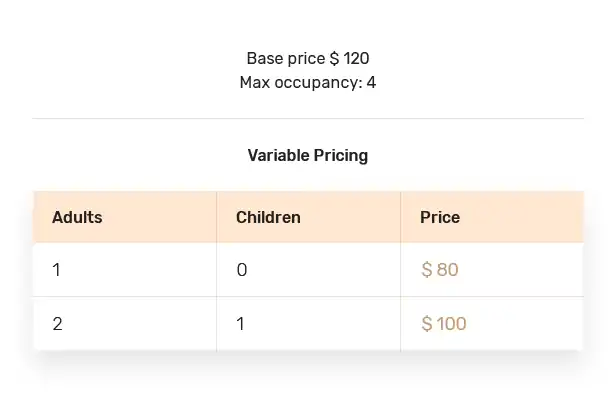Click the divider line above Variable Pricing

(x=308, y=119)
